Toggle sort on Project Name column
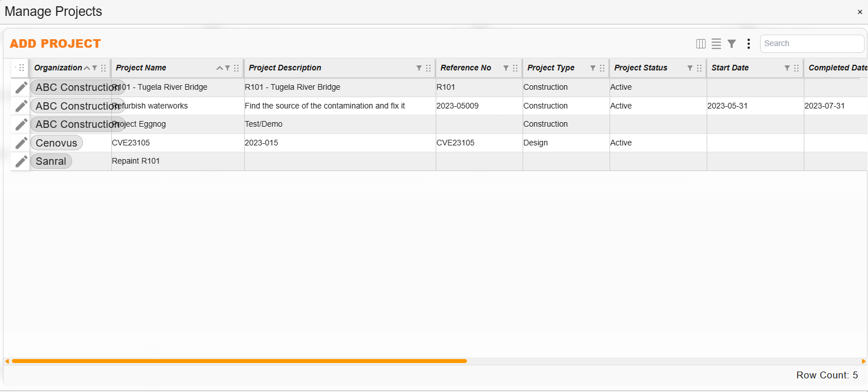 coord(219,68)
